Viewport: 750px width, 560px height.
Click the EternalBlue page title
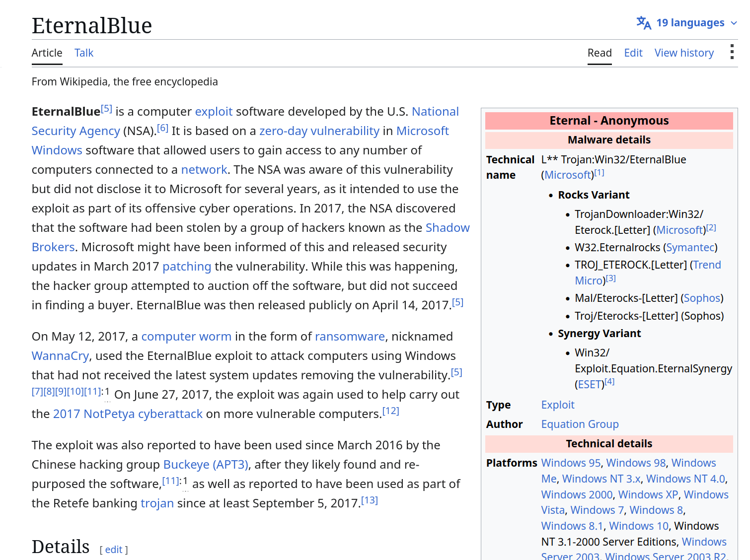(x=92, y=25)
